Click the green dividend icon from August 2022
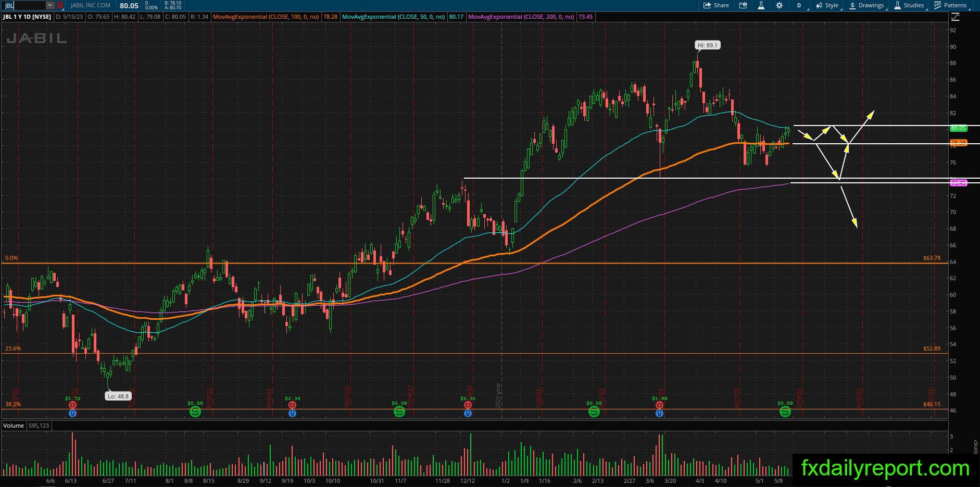 click(x=195, y=412)
